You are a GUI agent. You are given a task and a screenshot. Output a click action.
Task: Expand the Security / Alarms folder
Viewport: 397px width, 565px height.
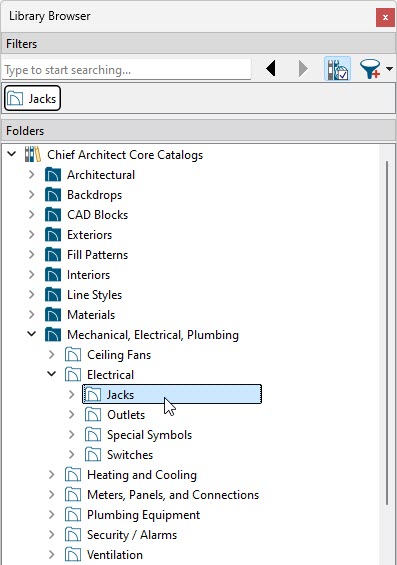52,535
